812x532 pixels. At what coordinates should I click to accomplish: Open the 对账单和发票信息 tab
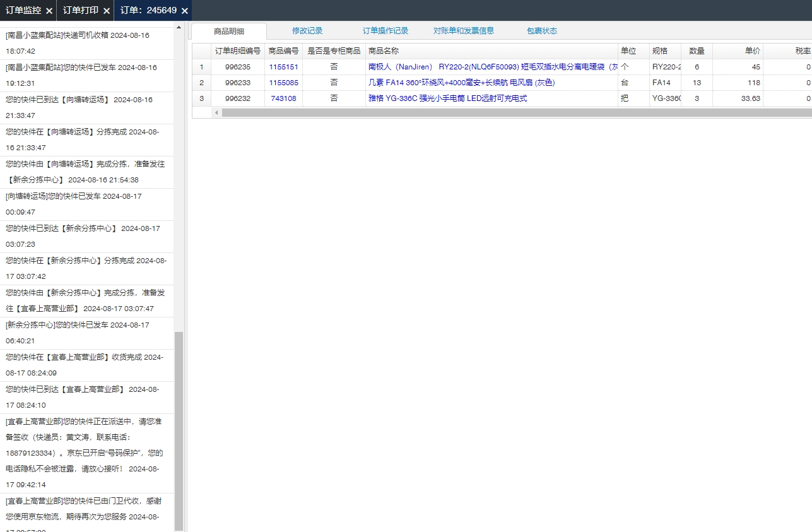464,30
